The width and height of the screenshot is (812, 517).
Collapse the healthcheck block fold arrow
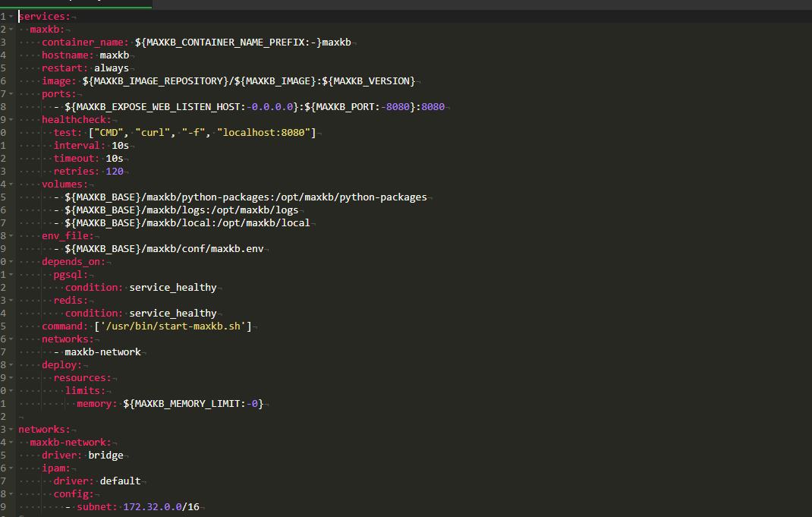coord(11,119)
